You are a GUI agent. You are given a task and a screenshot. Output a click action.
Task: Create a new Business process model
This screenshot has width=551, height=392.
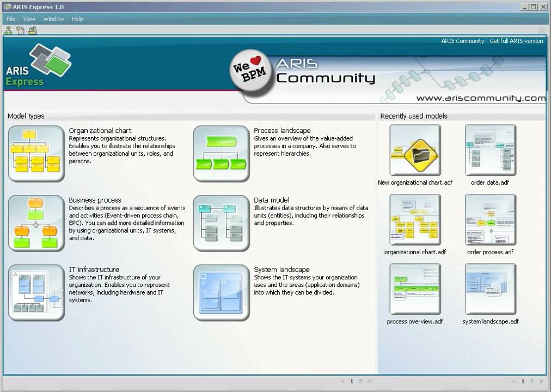36,223
